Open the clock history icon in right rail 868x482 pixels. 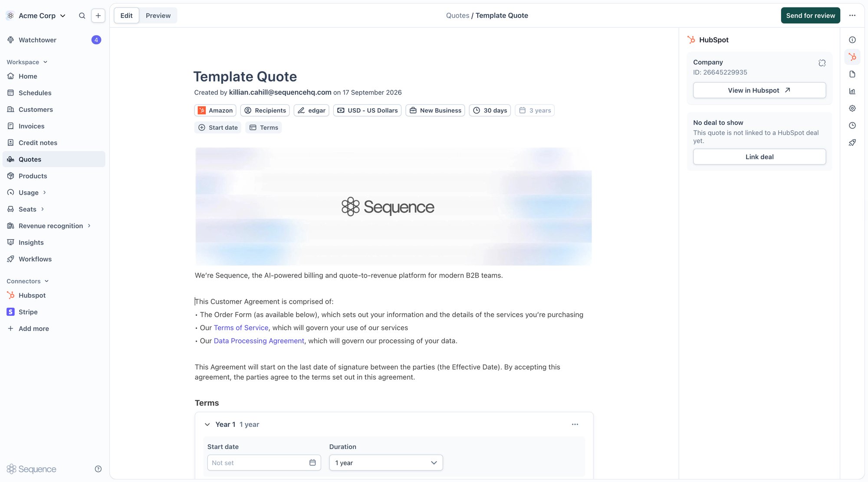[852, 125]
